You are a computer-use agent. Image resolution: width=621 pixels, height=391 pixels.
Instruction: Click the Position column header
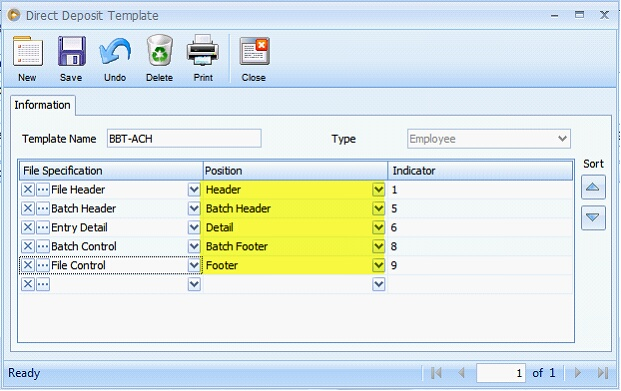(295, 171)
